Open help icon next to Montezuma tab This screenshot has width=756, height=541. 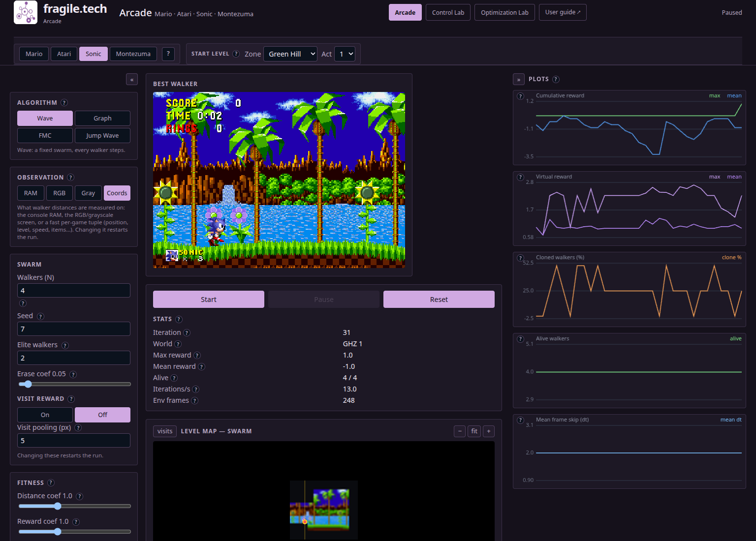168,54
